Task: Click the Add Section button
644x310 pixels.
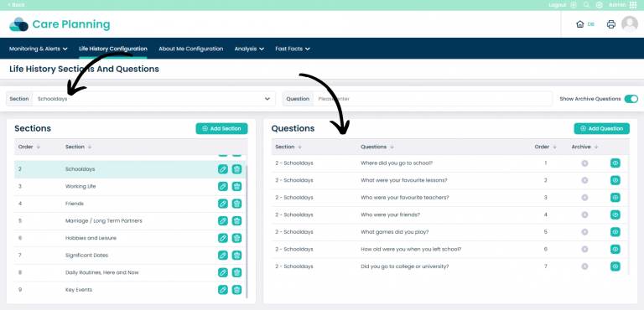Action: (221, 128)
